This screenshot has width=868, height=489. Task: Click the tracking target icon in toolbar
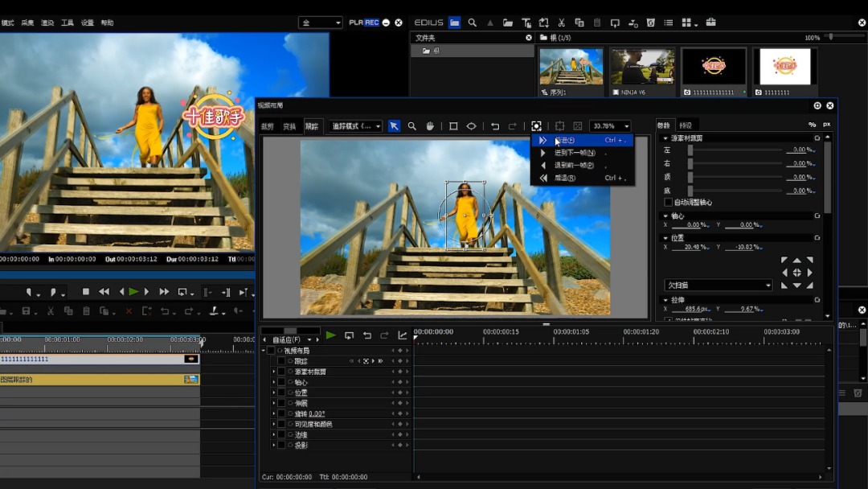(x=536, y=126)
